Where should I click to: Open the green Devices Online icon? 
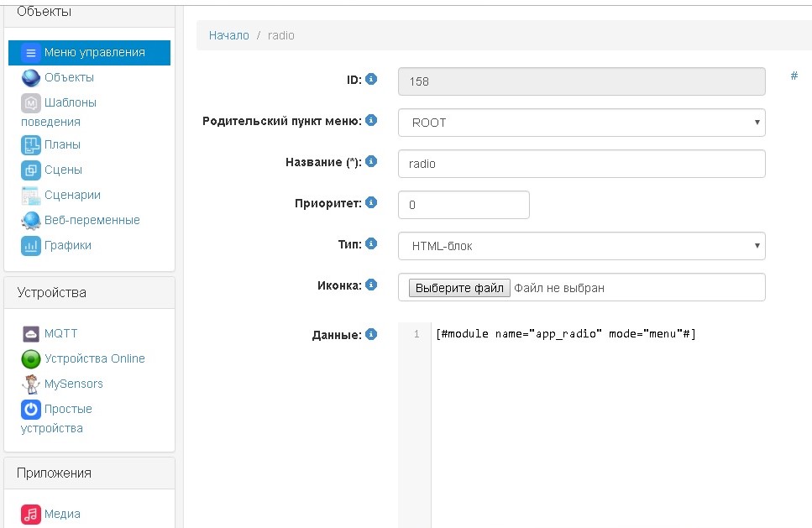(x=31, y=359)
